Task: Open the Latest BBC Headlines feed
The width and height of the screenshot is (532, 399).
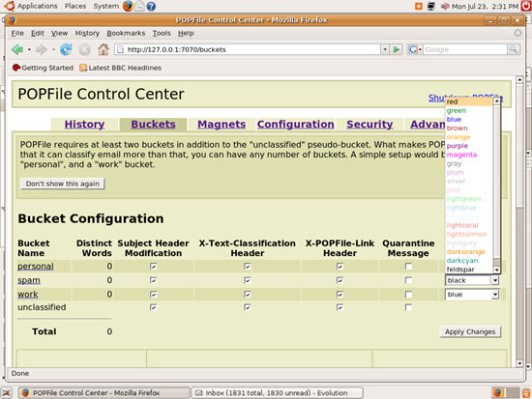Action: 121,68
